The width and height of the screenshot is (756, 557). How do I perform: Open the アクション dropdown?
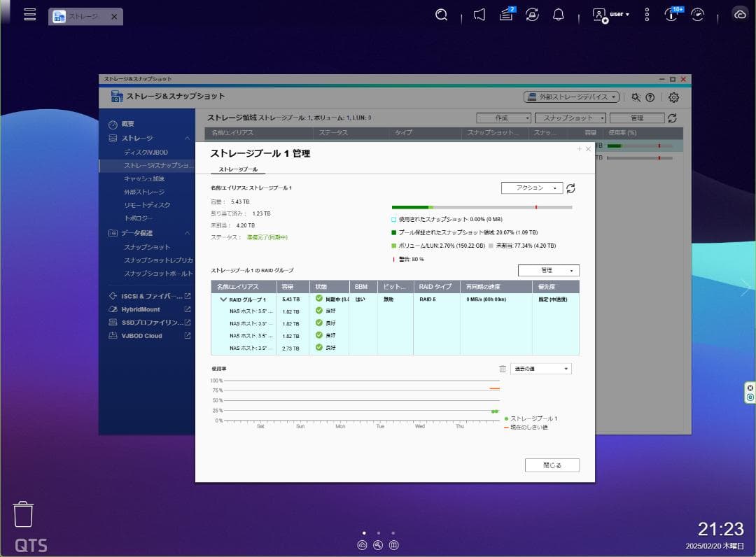[x=531, y=188]
